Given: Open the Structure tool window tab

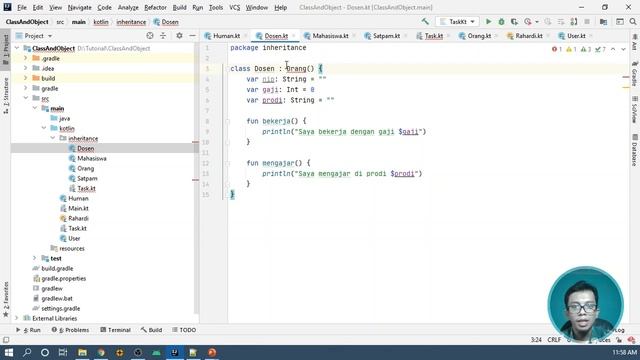Looking at the screenshot, I should pos(6,96).
